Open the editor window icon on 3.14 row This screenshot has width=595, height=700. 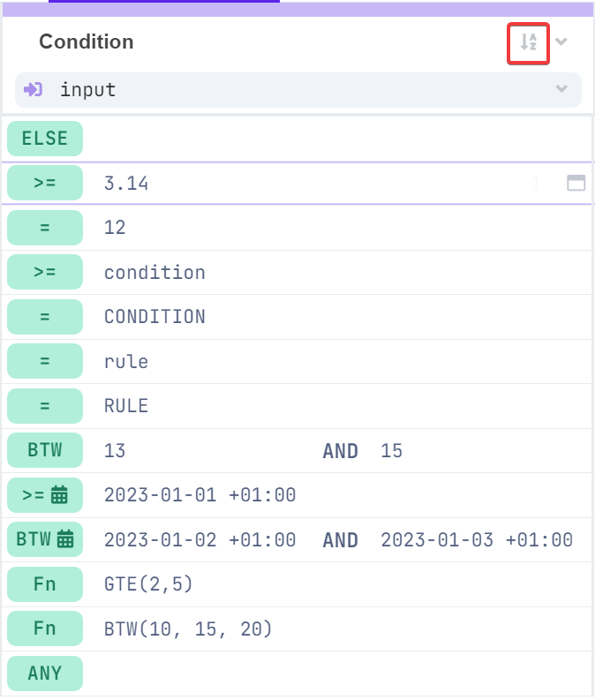pyautogui.click(x=576, y=184)
